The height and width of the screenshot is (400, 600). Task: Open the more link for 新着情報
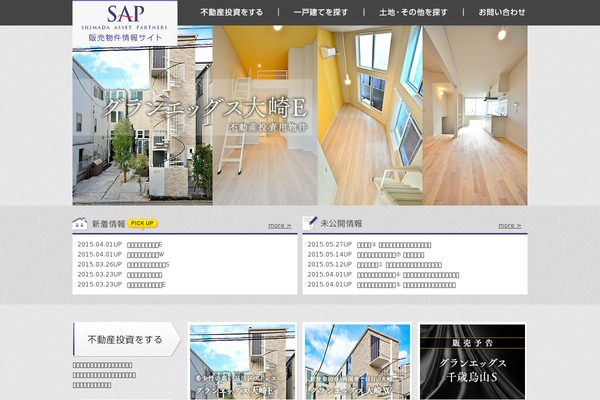(280, 225)
